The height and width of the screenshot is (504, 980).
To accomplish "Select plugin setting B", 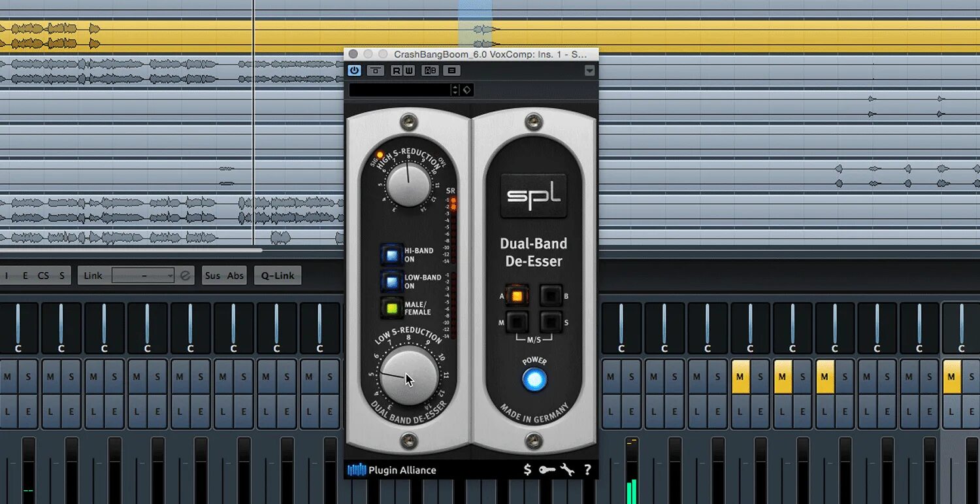I will pyautogui.click(x=551, y=296).
